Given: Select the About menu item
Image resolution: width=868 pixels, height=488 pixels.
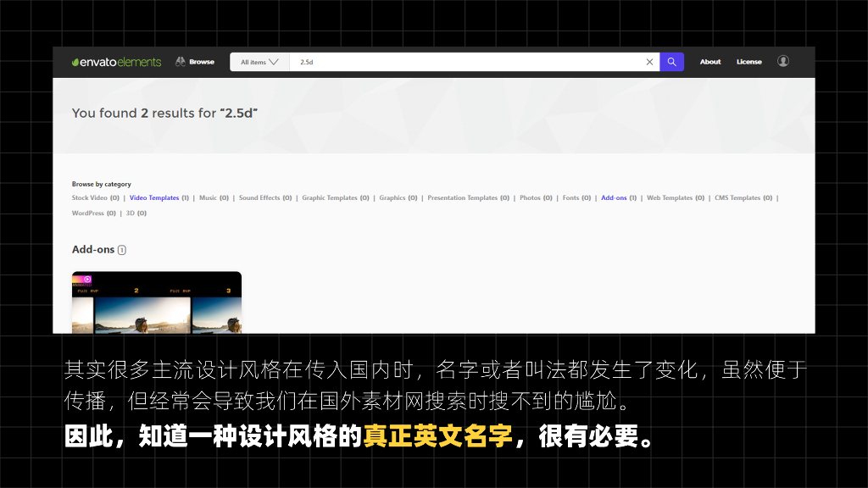Looking at the screenshot, I should pyautogui.click(x=710, y=62).
